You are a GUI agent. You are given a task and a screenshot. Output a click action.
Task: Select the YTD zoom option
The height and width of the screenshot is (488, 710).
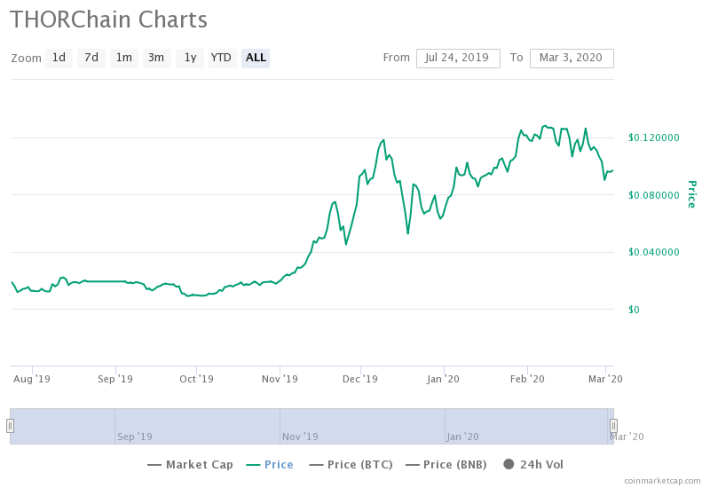tap(222, 58)
